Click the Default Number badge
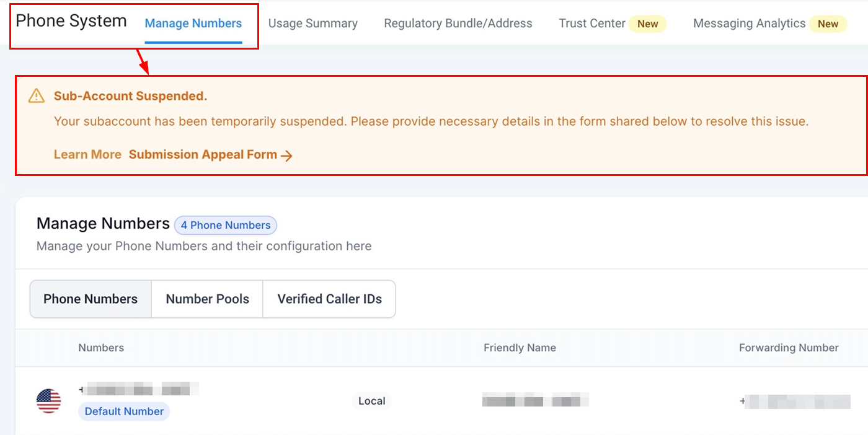This screenshot has height=435, width=868. [x=124, y=411]
